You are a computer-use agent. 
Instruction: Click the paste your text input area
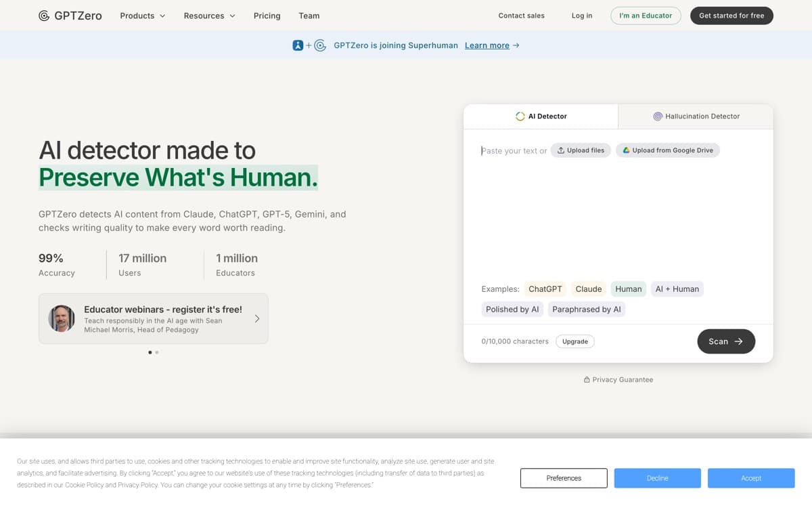pyautogui.click(x=514, y=151)
